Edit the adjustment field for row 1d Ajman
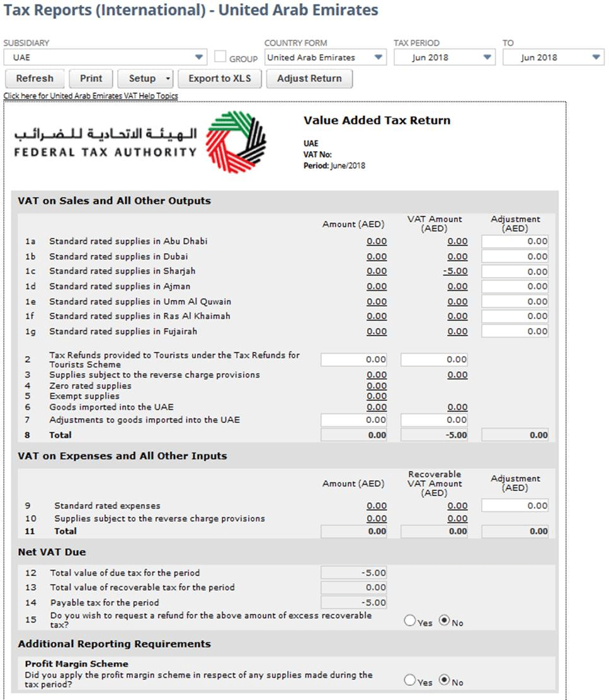The width and height of the screenshot is (609, 700). tap(515, 286)
